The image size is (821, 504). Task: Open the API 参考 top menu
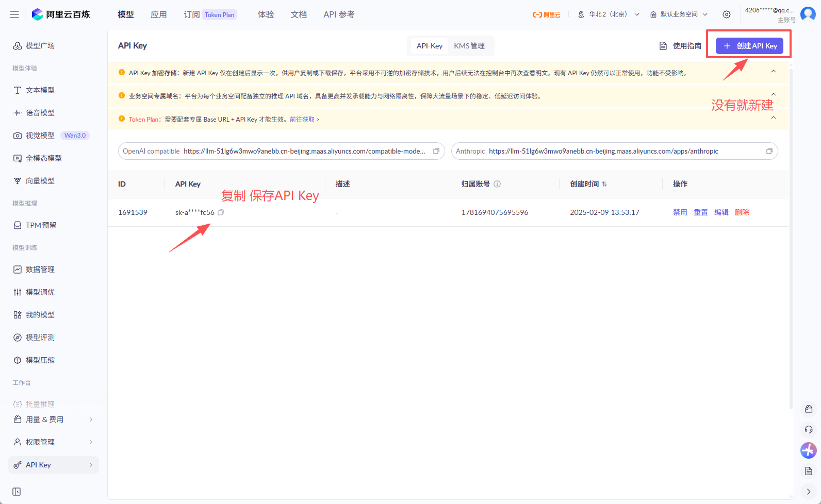point(339,14)
